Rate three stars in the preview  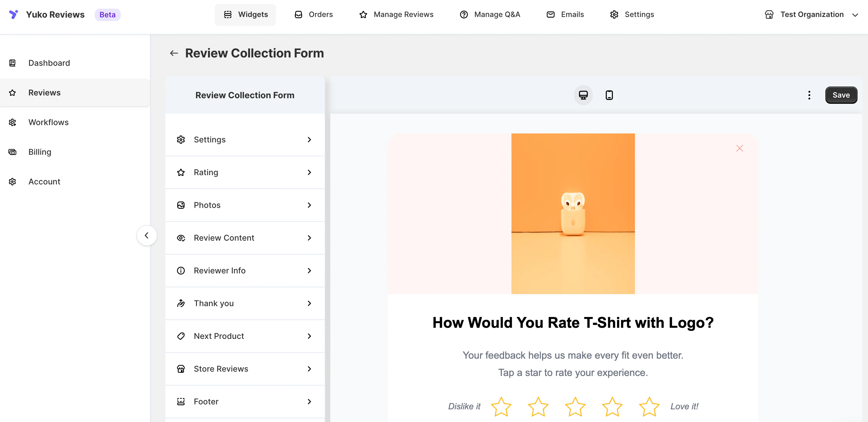pos(575,407)
